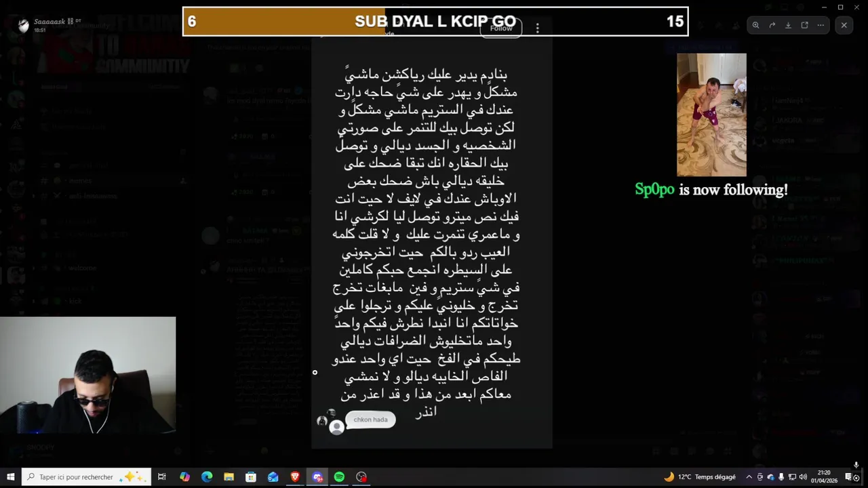Maximize the Discord window
The height and width of the screenshot is (488, 868).
pos(840,7)
